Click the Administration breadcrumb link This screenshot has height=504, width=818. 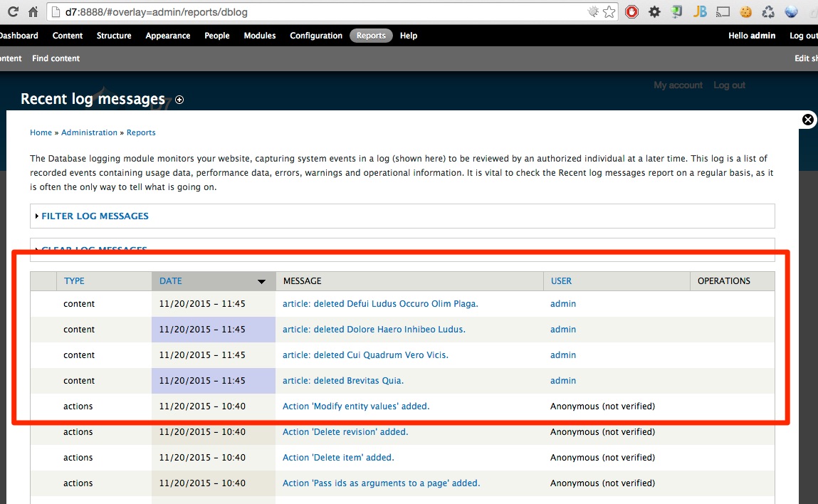[89, 132]
